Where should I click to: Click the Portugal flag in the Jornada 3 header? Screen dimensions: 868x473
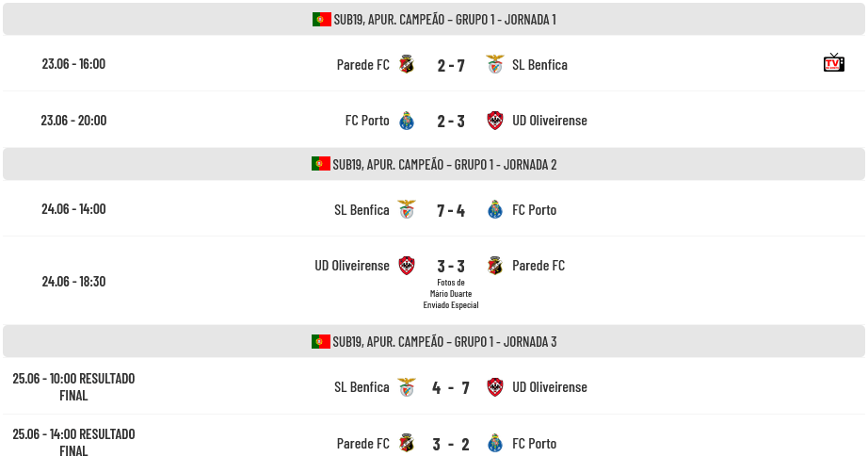coord(320,341)
